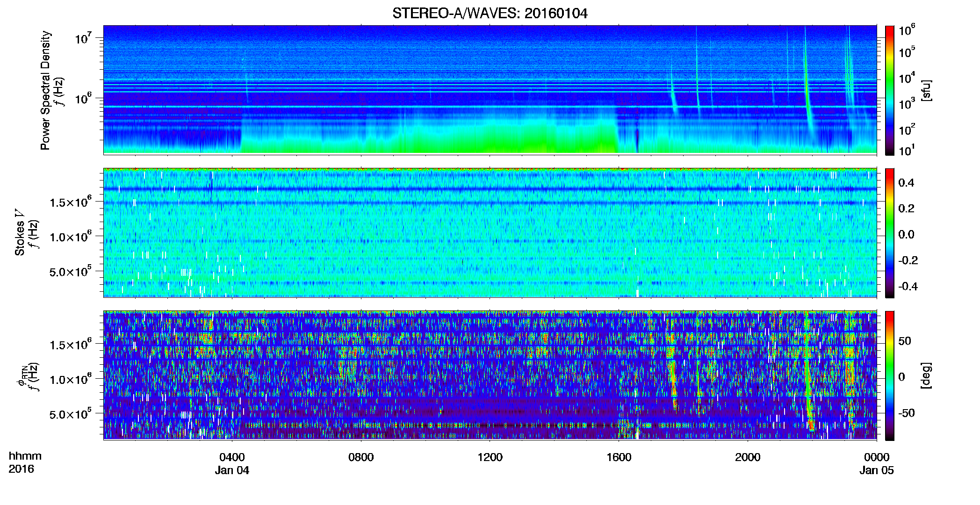Click the 0800 time tick label
Viewport: 980px width, 505px height.
(x=361, y=457)
